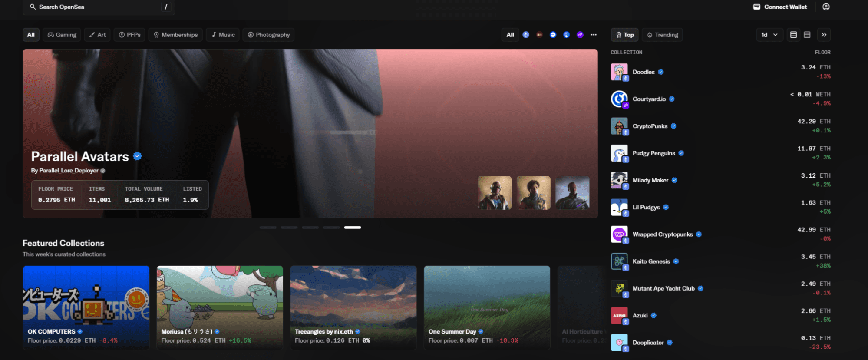Image resolution: width=868 pixels, height=360 pixels.
Task: Open the Treeangles by nix.eth card
Action: point(353,307)
